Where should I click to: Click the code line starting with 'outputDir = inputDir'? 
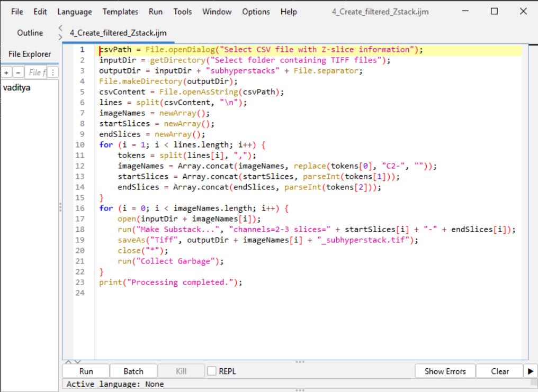click(231, 71)
